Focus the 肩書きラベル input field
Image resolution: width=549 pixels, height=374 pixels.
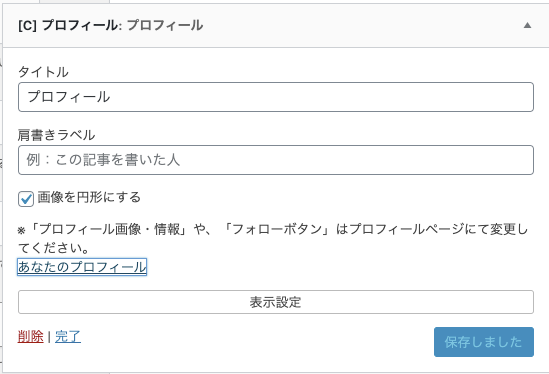276,160
